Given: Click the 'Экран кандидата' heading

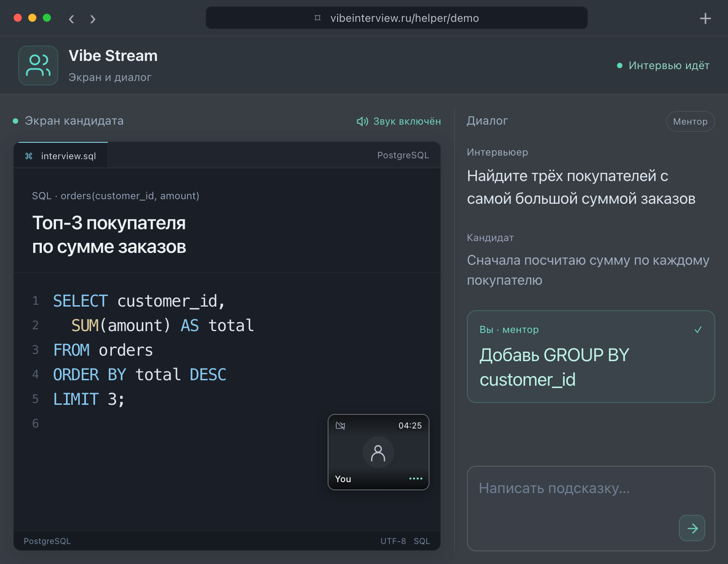Looking at the screenshot, I should [x=74, y=121].
